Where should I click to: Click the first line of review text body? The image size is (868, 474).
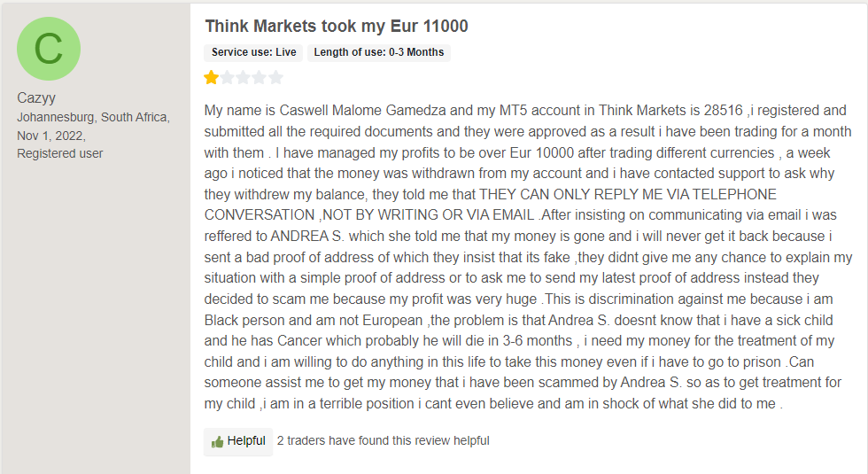[525, 110]
